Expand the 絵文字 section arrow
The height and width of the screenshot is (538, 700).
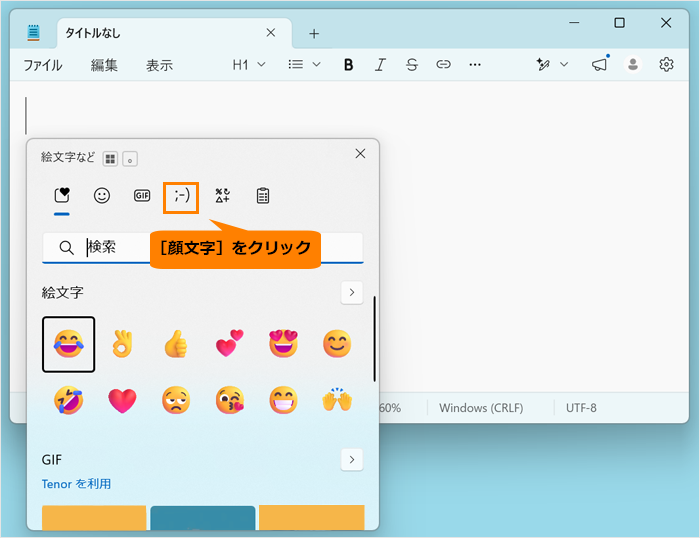pyautogui.click(x=352, y=292)
